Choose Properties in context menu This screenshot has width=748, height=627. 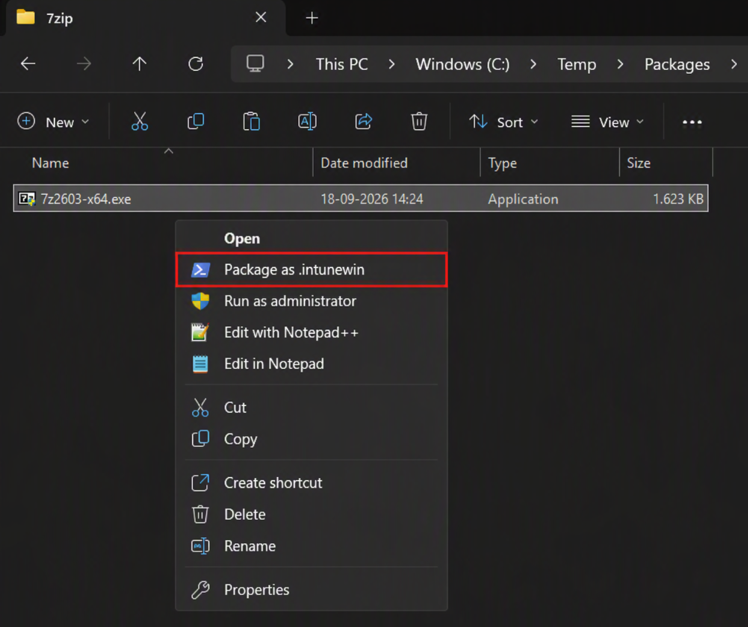[x=312, y=590]
